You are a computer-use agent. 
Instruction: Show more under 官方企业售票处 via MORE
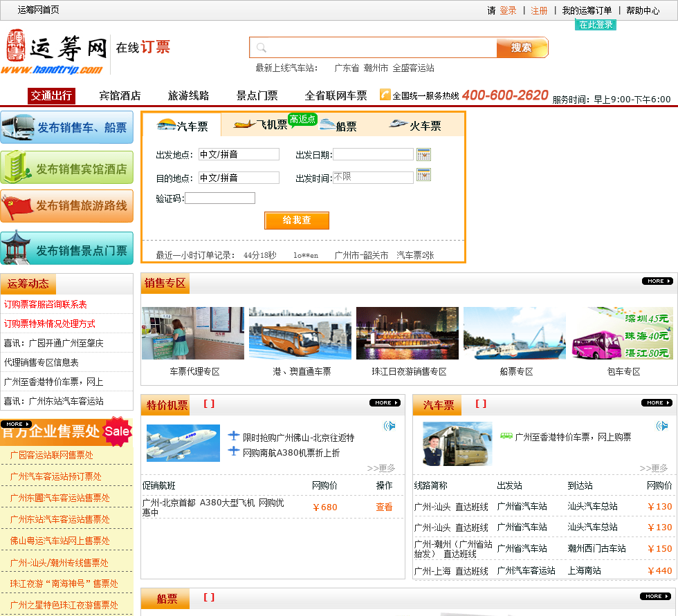[x=15, y=424]
